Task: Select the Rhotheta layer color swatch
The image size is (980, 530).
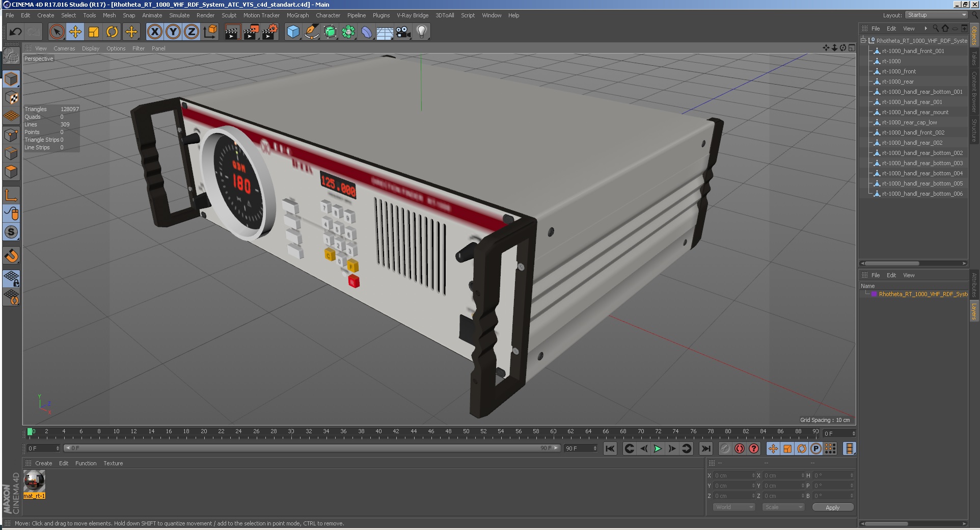Action: click(874, 294)
